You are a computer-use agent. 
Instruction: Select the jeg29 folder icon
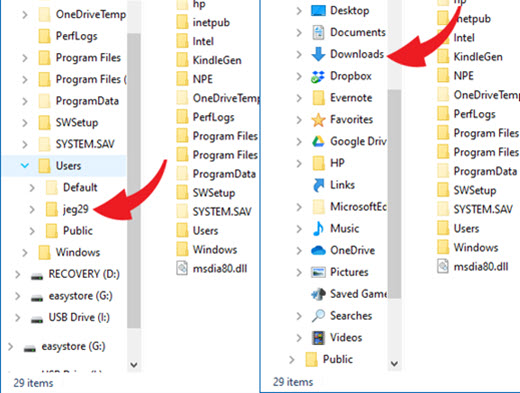click(51, 209)
